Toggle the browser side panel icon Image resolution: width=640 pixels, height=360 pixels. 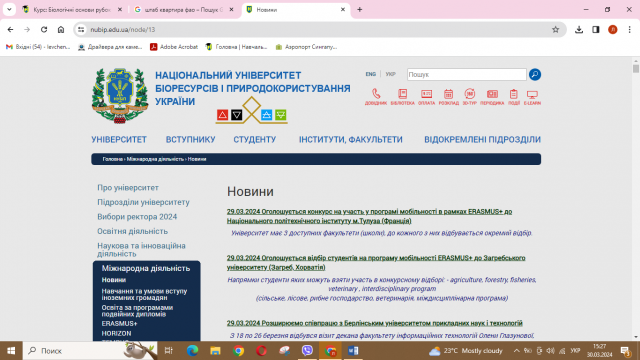click(596, 29)
